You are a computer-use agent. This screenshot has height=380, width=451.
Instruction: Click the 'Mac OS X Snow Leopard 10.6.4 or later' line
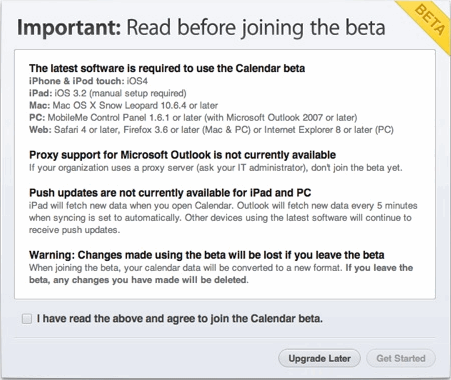[123, 106]
